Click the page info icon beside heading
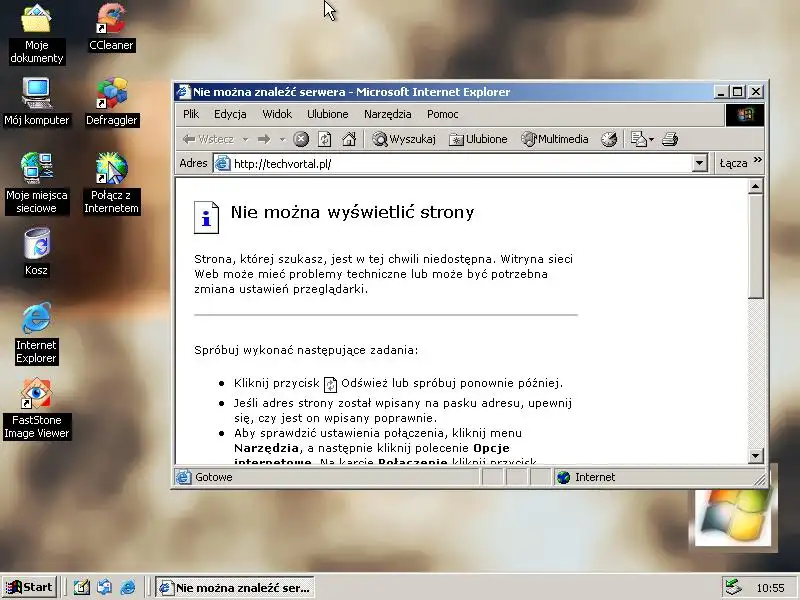The width and height of the screenshot is (800, 600). pyautogui.click(x=206, y=217)
